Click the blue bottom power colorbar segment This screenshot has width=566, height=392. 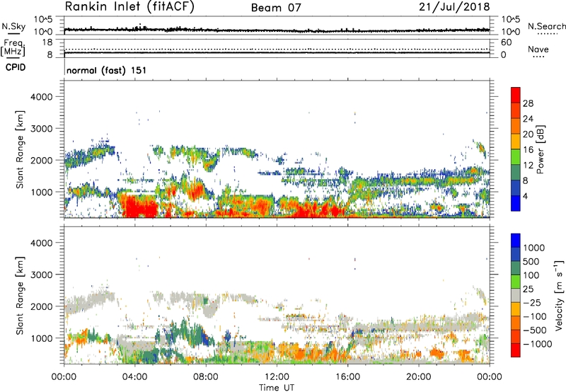(516, 203)
